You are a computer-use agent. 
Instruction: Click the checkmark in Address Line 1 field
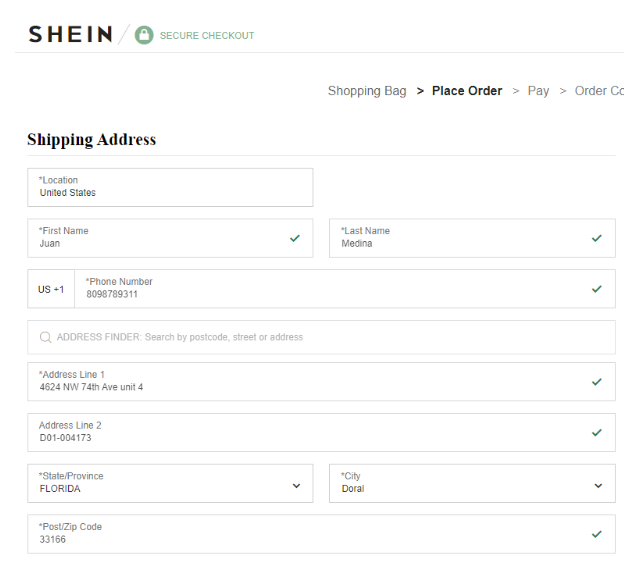[597, 381]
